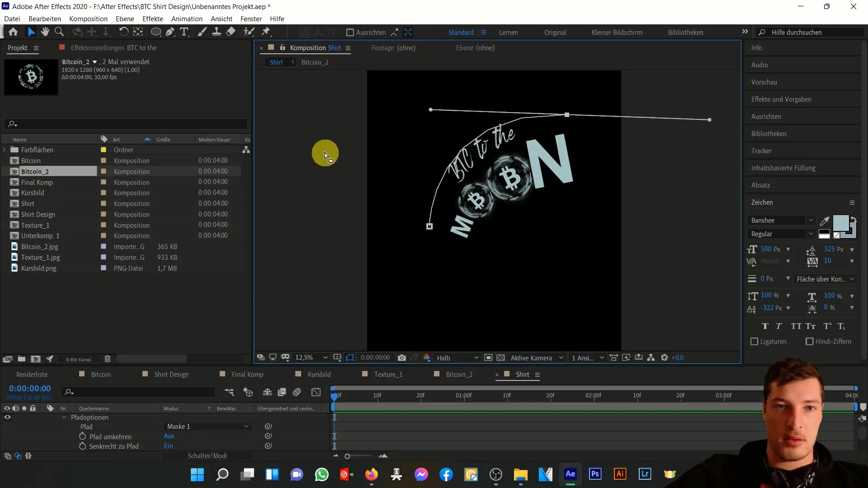Select the Rotation tool
The height and width of the screenshot is (488, 868).
pyautogui.click(x=123, y=32)
